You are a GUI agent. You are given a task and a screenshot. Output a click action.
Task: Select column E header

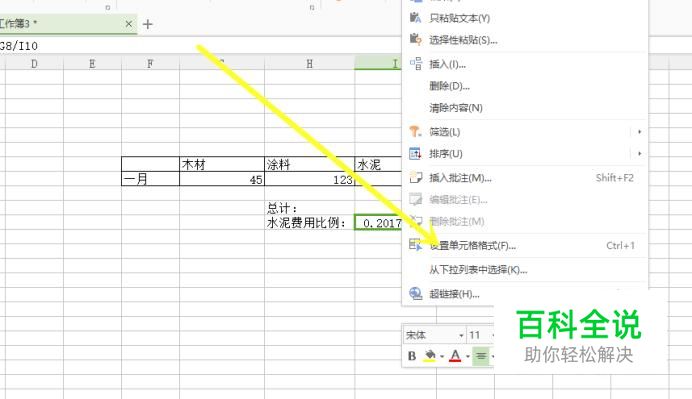pos(92,64)
